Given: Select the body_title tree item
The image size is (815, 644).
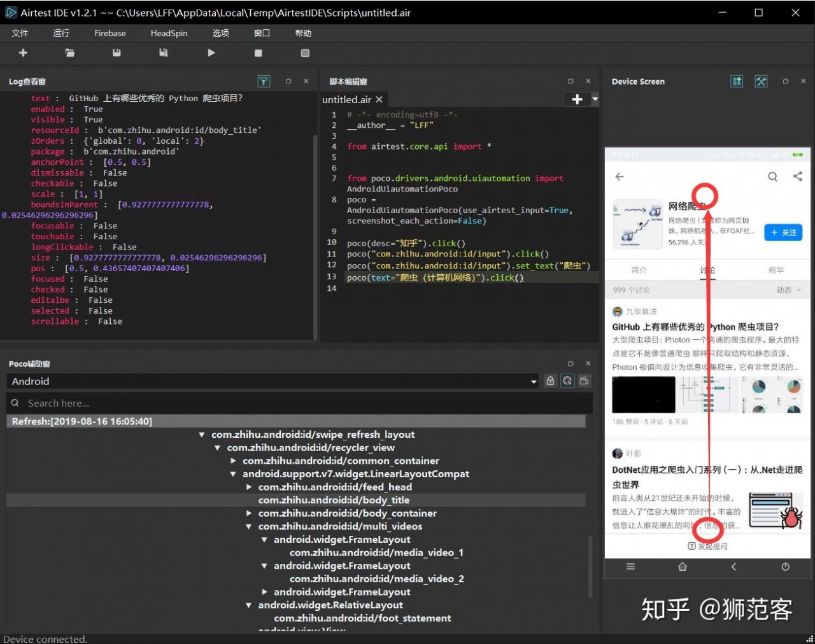Looking at the screenshot, I should click(x=334, y=500).
